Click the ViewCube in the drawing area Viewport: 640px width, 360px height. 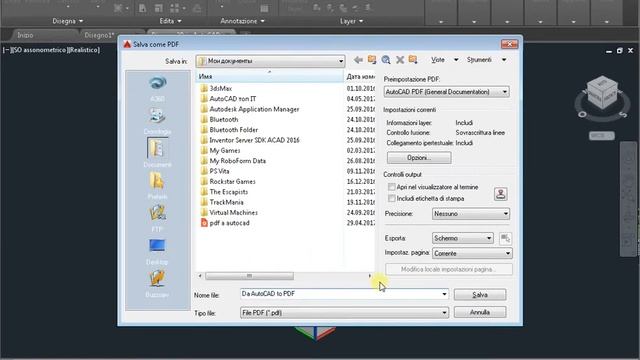tap(602, 93)
